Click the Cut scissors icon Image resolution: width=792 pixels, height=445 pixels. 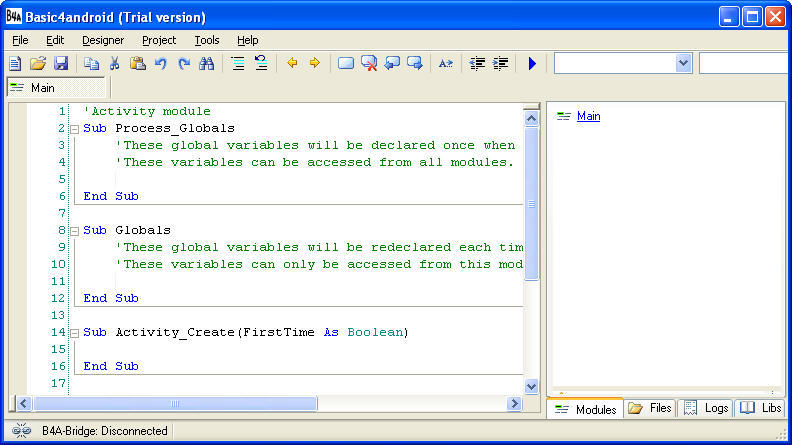point(114,63)
